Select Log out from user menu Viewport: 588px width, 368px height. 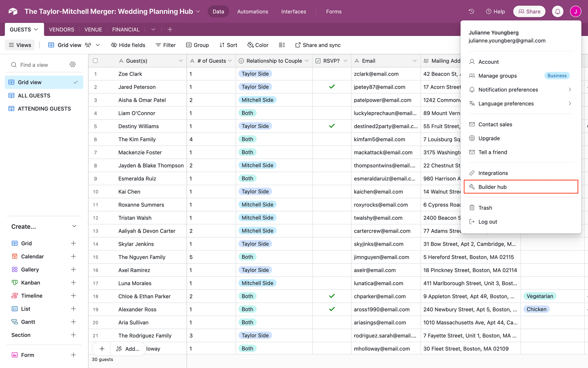tap(488, 221)
